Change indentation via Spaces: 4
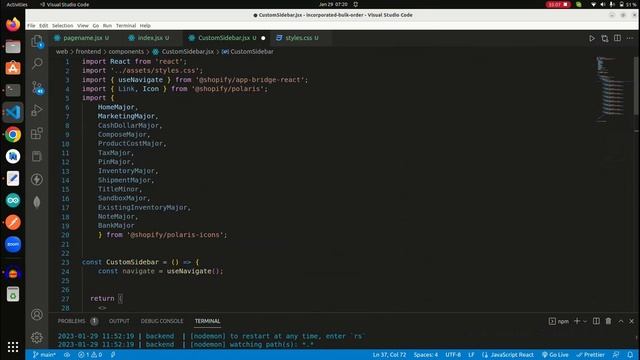The image size is (640, 360). tap(426, 355)
